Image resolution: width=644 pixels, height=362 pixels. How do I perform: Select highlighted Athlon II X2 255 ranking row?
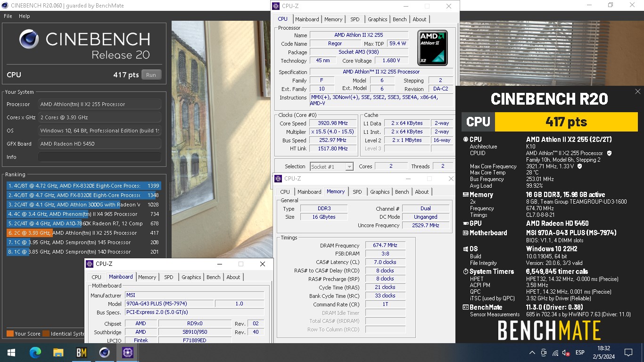point(83,233)
